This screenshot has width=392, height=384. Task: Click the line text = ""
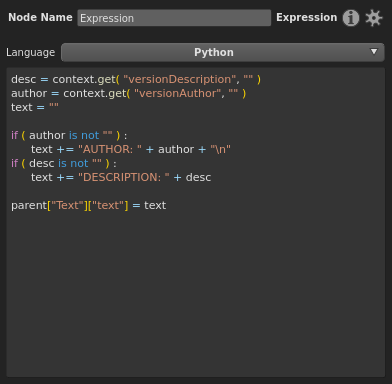pyautogui.click(x=35, y=107)
